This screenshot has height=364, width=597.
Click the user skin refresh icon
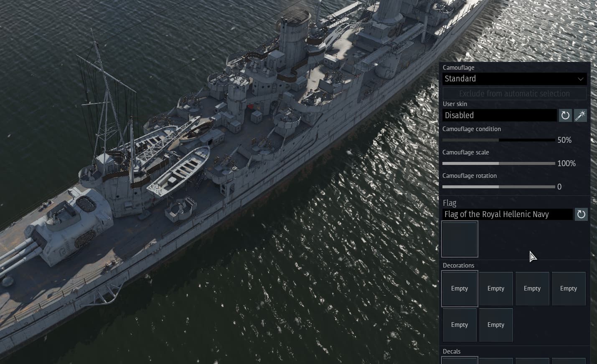point(565,115)
